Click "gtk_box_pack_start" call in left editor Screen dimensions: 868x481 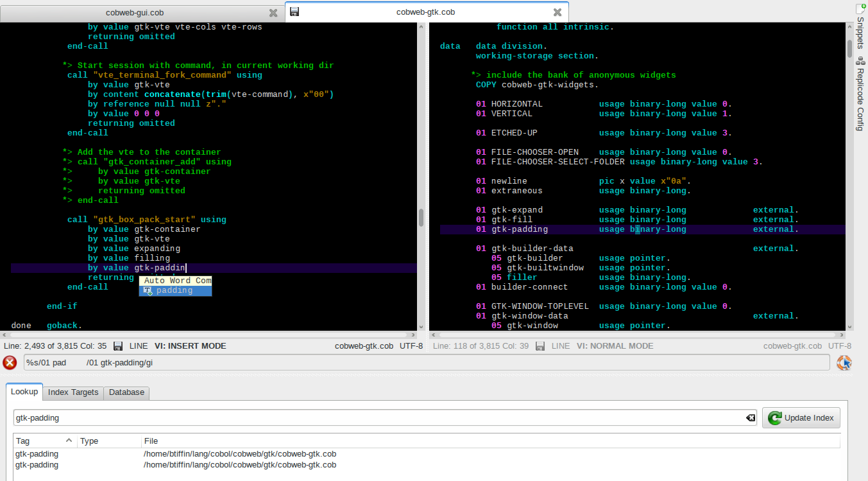pyautogui.click(x=146, y=220)
